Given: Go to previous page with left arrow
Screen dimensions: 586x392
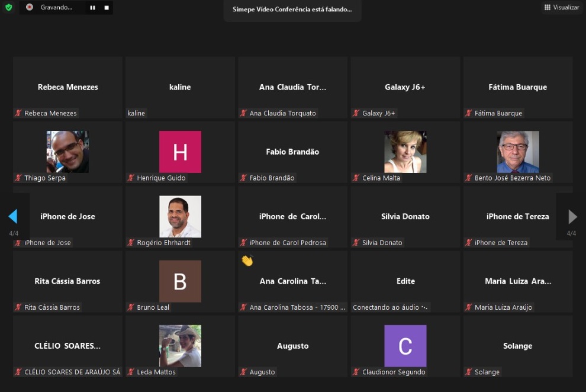Looking at the screenshot, I should click(x=13, y=217).
